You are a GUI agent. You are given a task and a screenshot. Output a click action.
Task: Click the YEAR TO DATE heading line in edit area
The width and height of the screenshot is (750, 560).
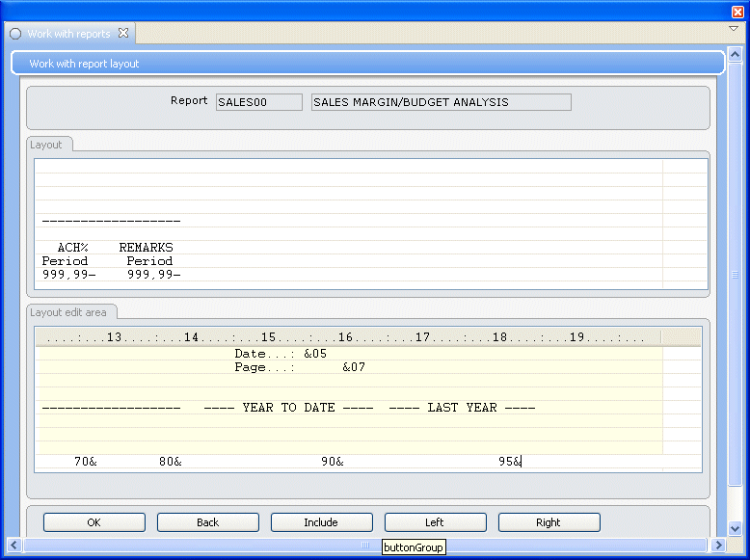coord(288,408)
